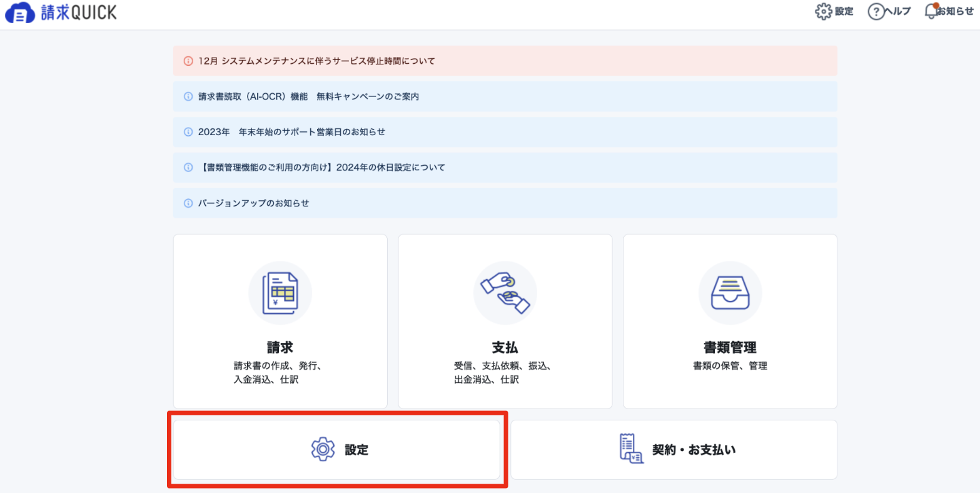980x493 pixels.
Task: Click info icon beside 12月 システムメンテナンス notice
Action: coord(188,61)
